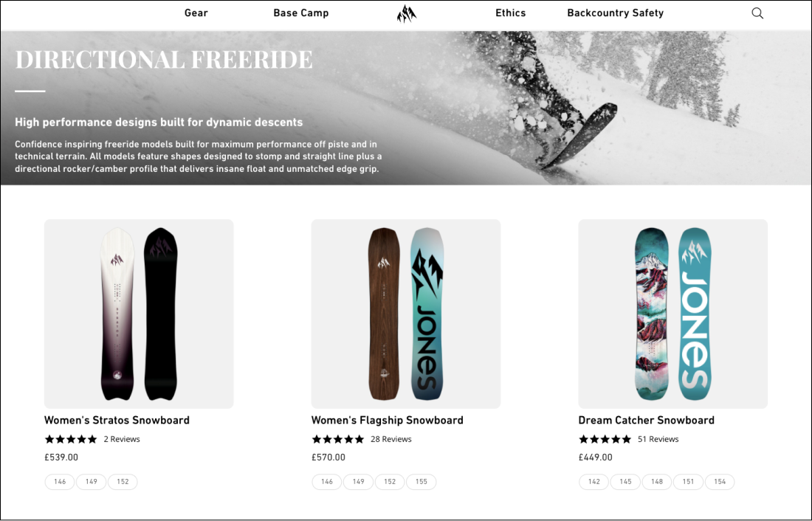Choose size 146 for Women's Stratos
This screenshot has width=812, height=521.
tap(60, 482)
